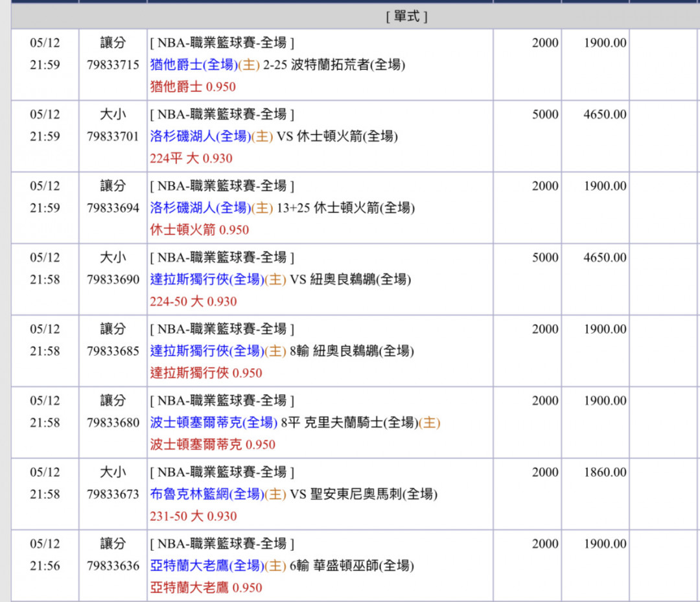Open blue 亞特蘭大老鷹(全場) team link
The image size is (700, 602).
(207, 566)
